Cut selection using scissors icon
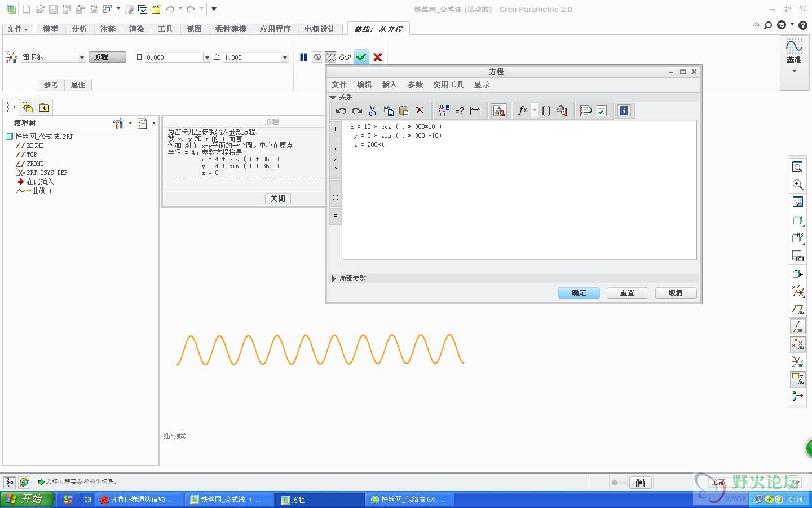This screenshot has width=812, height=508. coord(372,111)
